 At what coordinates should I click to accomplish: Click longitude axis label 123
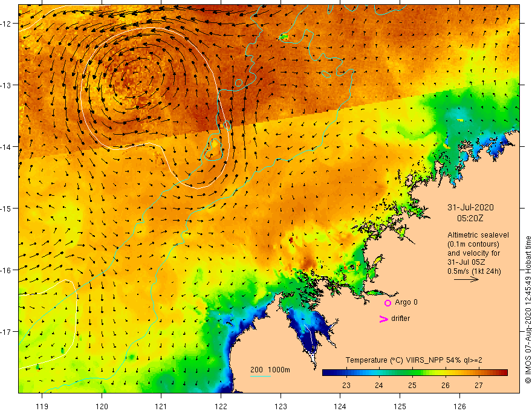point(281,407)
